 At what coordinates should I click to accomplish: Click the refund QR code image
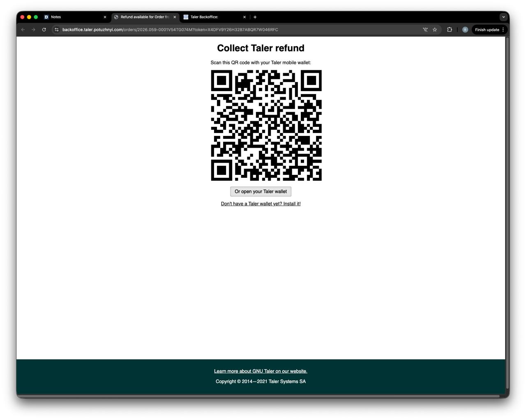[x=266, y=125]
